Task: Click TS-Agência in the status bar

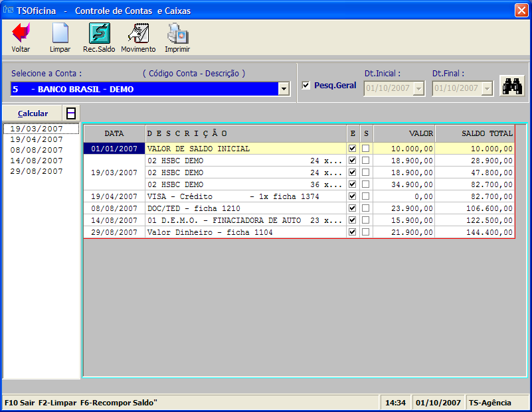Action: click(x=490, y=403)
